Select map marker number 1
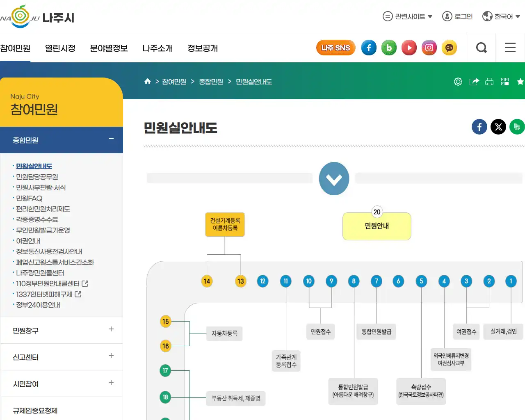 point(511,281)
